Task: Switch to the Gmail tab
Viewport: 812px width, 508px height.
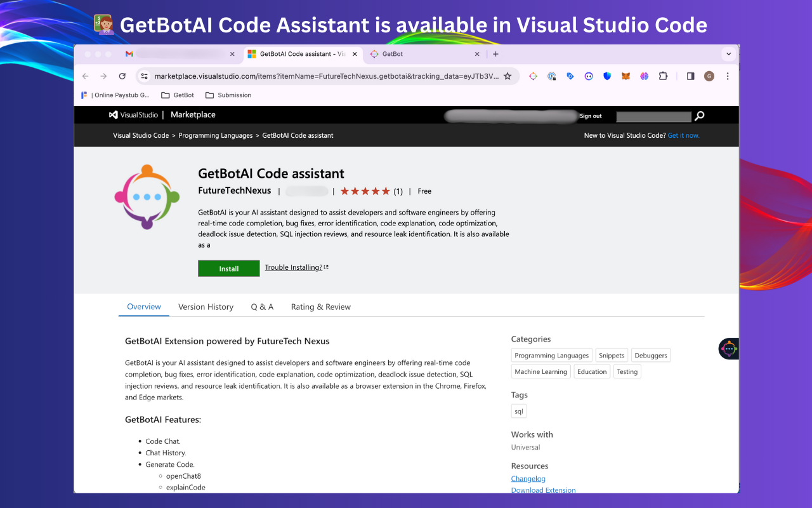Action: click(x=181, y=54)
